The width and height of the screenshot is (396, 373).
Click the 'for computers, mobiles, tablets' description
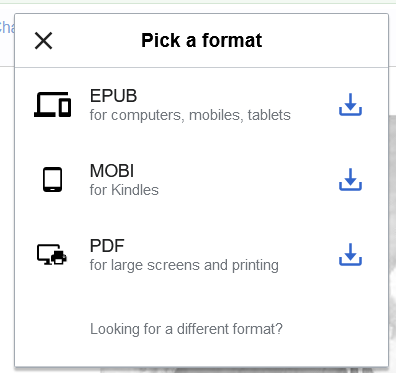tap(190, 115)
